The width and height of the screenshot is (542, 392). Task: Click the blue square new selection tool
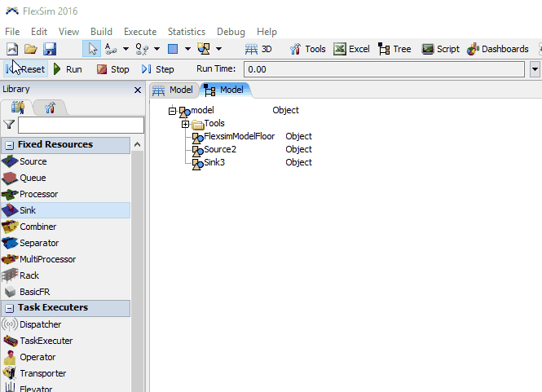[x=173, y=49]
